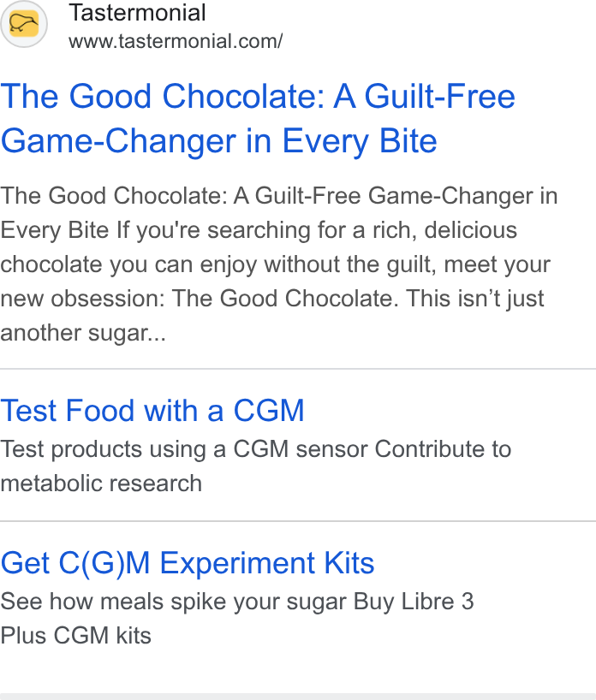596x700 pixels.
Task: Click the gray bar below the result
Action: point(298,697)
